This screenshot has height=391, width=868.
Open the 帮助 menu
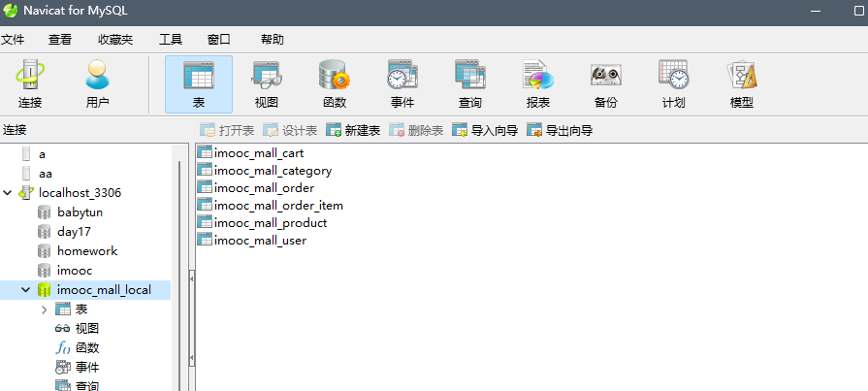click(273, 40)
